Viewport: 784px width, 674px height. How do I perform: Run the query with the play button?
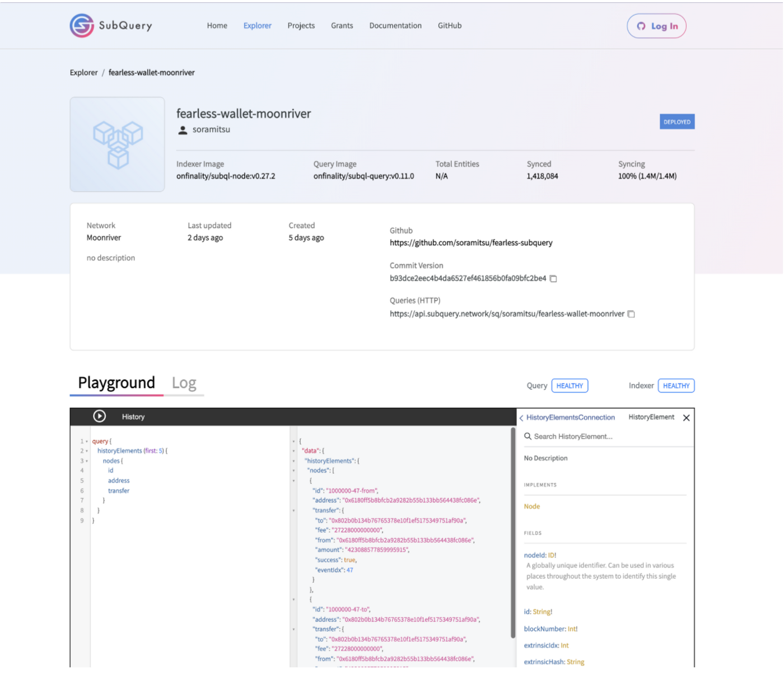click(x=99, y=416)
